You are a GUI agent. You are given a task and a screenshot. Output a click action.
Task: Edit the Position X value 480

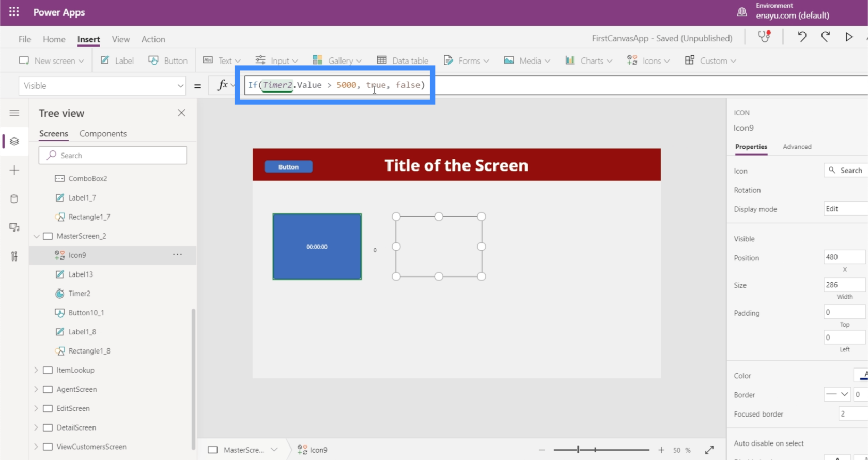[x=844, y=257]
